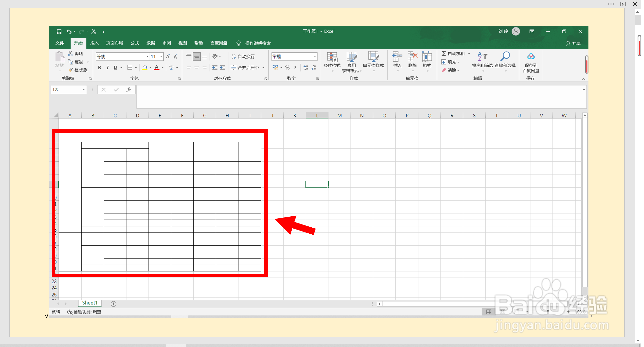Align text right

204,68
